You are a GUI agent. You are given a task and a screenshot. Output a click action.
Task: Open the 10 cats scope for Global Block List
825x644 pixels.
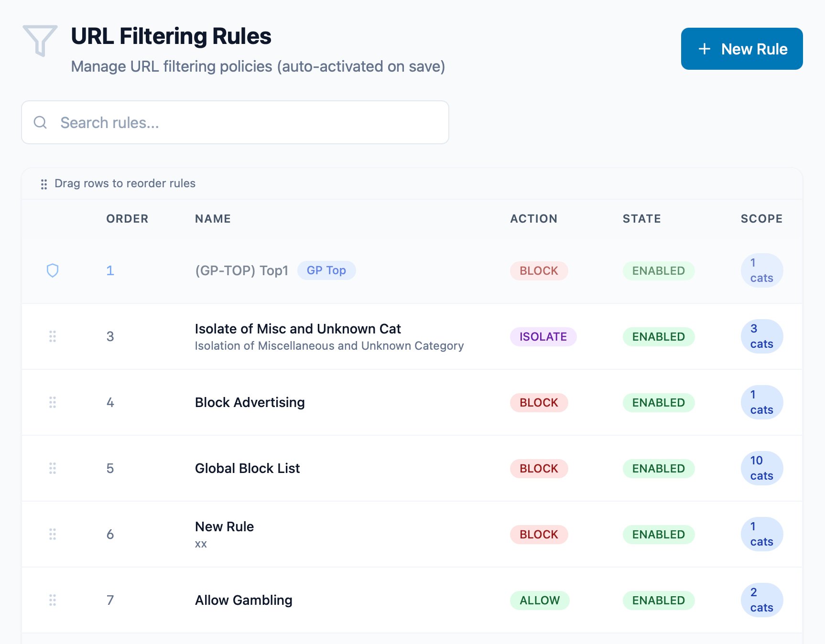761,468
